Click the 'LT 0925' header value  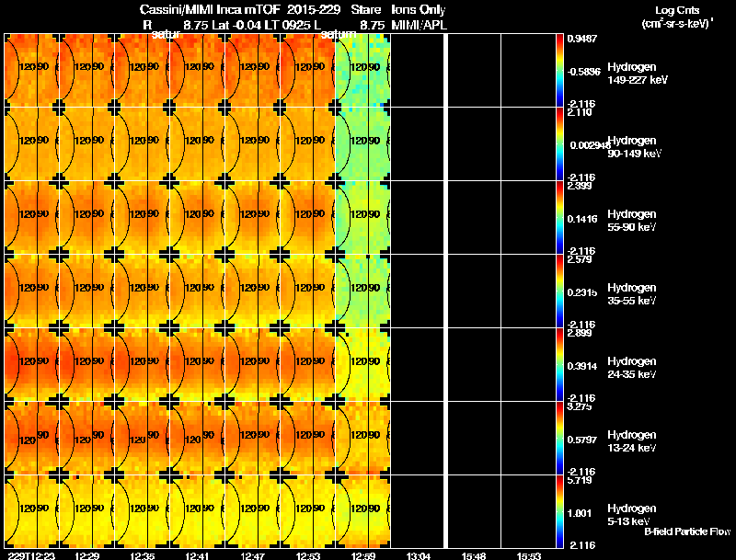pos(288,25)
